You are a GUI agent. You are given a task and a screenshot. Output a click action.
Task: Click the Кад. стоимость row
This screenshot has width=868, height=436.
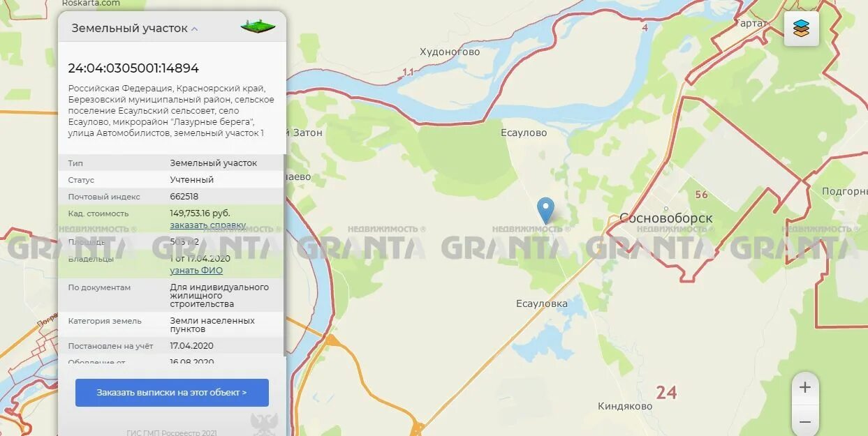pyautogui.click(x=170, y=218)
